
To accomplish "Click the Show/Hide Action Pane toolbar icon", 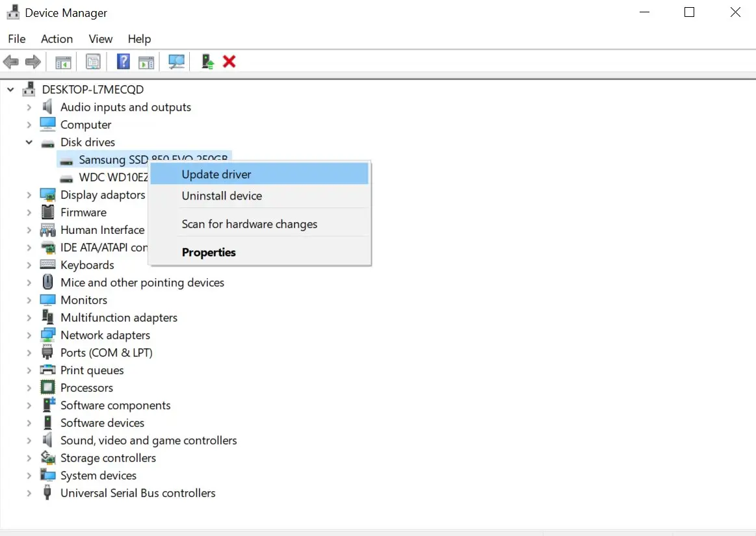I will (146, 62).
